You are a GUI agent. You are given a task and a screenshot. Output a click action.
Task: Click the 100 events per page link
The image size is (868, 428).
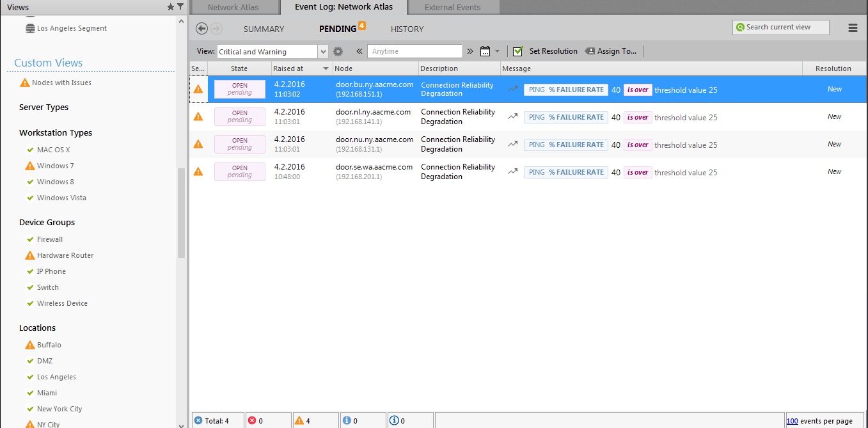point(792,421)
